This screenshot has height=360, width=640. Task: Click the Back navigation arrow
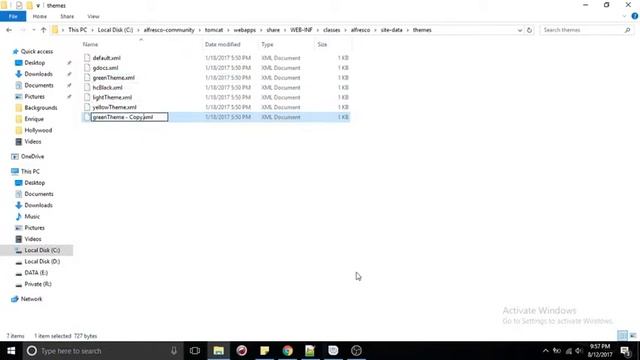point(9,30)
